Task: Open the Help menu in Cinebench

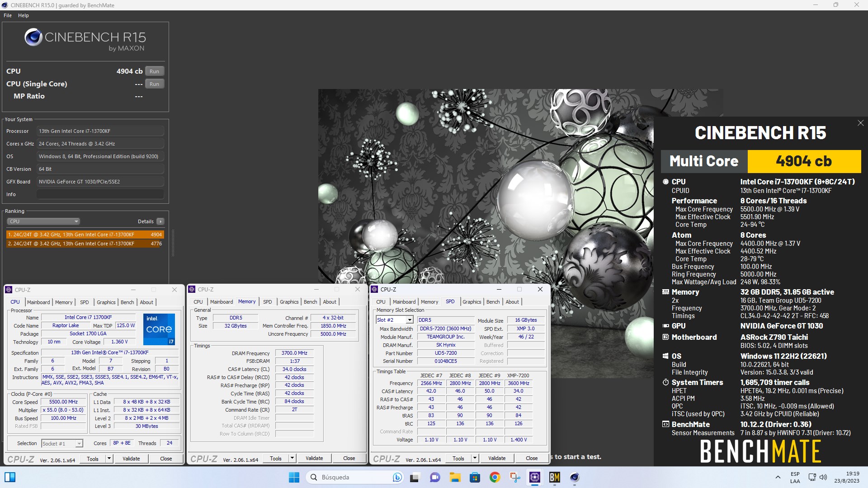Action: [24, 15]
